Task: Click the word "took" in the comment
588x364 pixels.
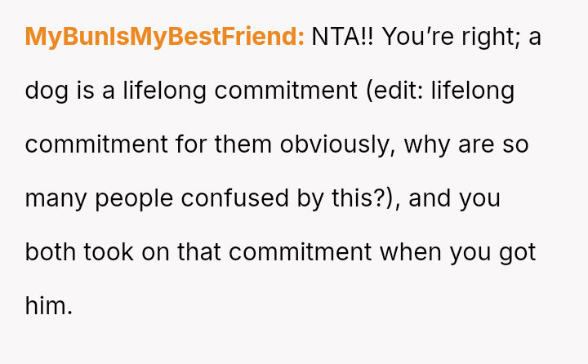Action: (106, 252)
